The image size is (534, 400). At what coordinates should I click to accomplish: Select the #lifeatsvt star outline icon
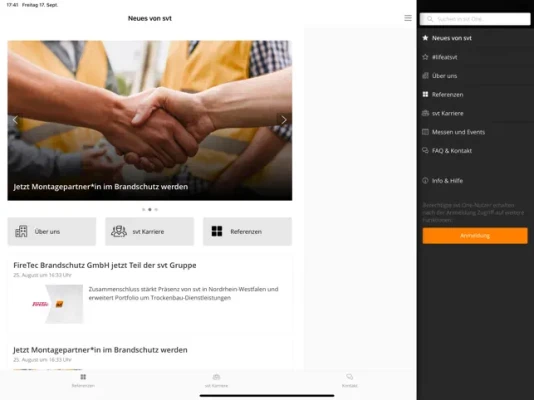tap(425, 57)
